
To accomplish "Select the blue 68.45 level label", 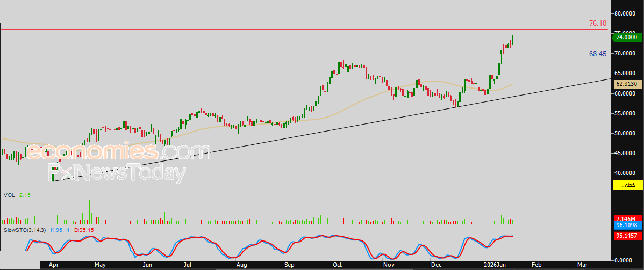I will tap(597, 54).
